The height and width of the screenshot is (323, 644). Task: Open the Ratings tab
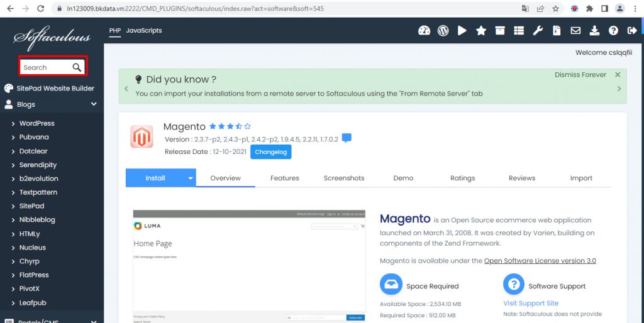[x=462, y=178]
